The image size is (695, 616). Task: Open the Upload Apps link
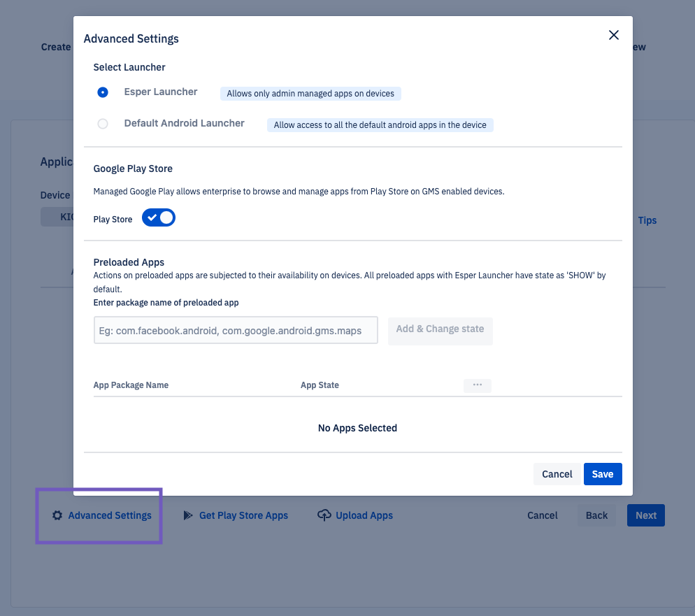[x=364, y=515]
